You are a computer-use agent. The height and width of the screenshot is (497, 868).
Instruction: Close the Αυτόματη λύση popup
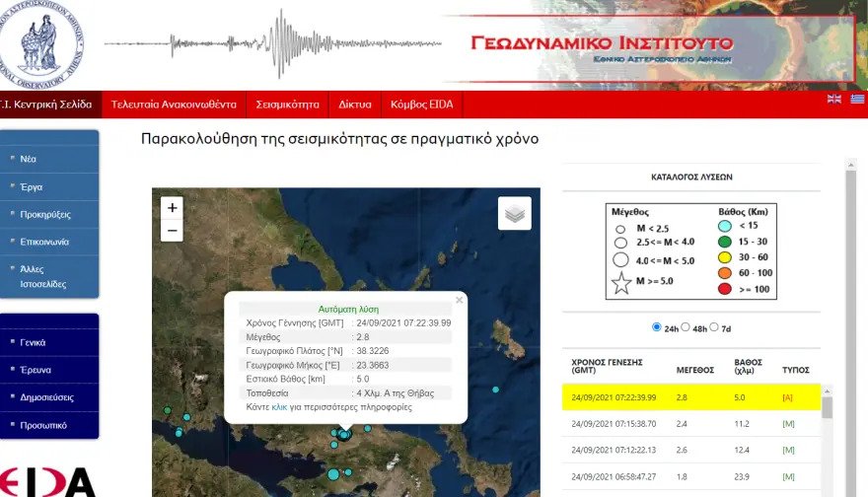click(459, 300)
